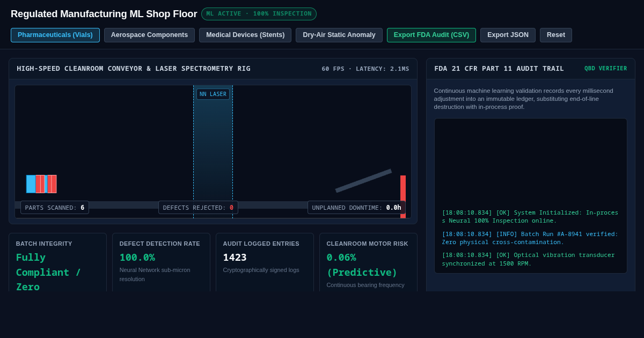Click PARTS SCANNED: 6 counter
Screen dimensions: 644x338
(55, 208)
